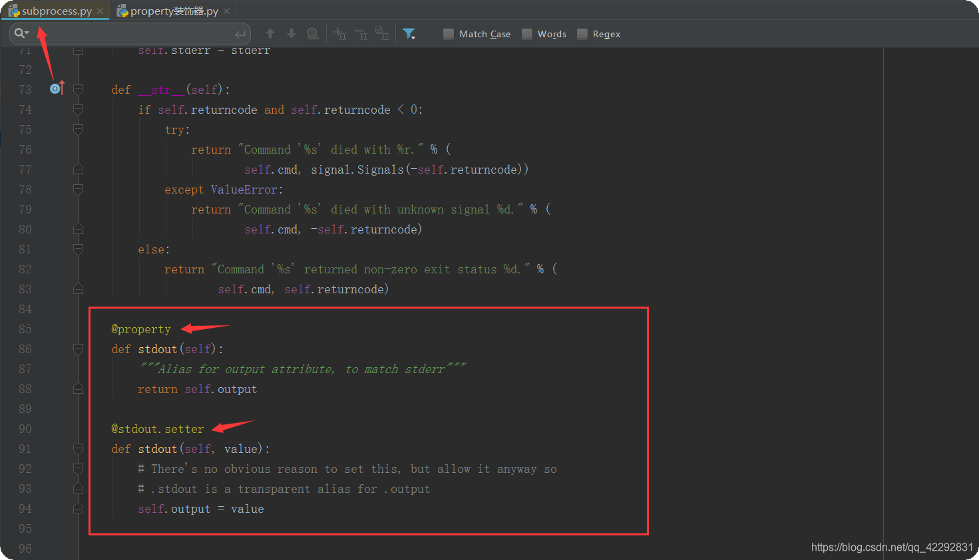The image size is (979, 560).
Task: Click the blue method marker beside line 73
Action: pos(56,88)
